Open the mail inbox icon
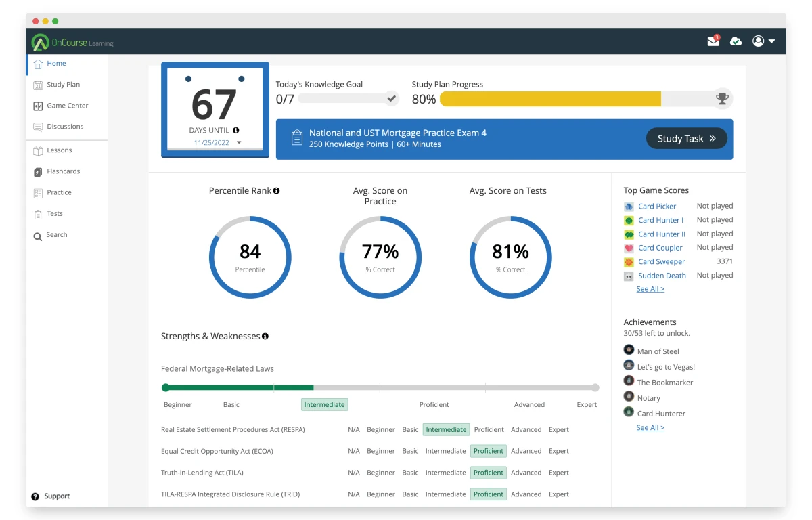This screenshot has height=520, width=812. pos(713,41)
